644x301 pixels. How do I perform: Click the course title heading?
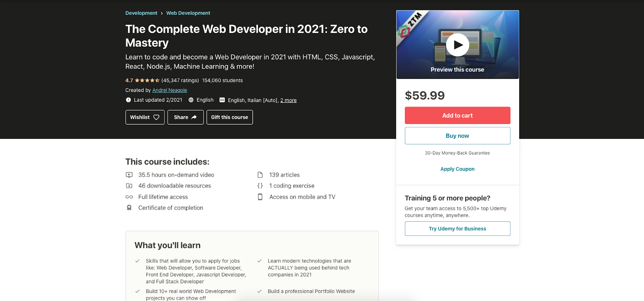click(246, 36)
